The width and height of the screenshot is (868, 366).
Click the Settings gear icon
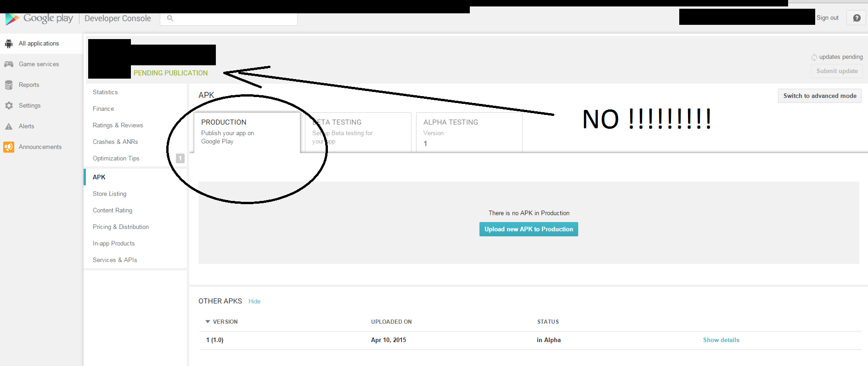[x=9, y=106]
